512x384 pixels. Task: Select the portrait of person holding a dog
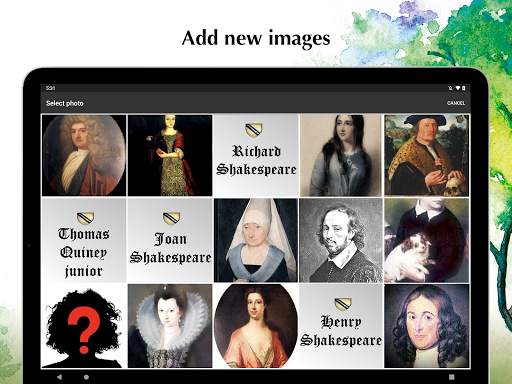427,240
